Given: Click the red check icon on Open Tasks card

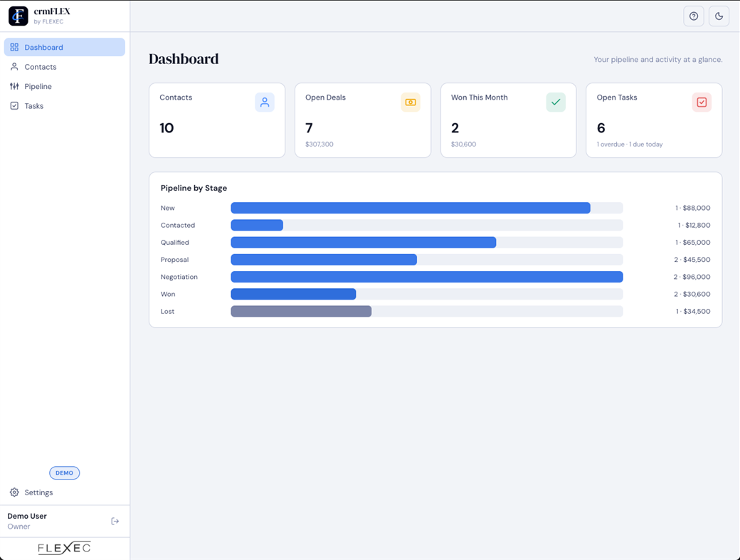Looking at the screenshot, I should pos(702,102).
